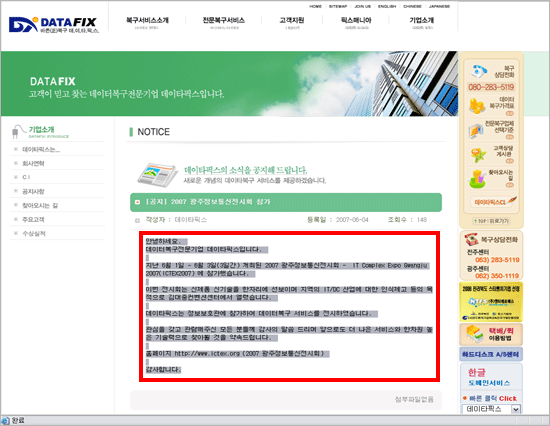Open the SITEMAP link
Viewport: 550px width, 426px height.
(x=338, y=6)
